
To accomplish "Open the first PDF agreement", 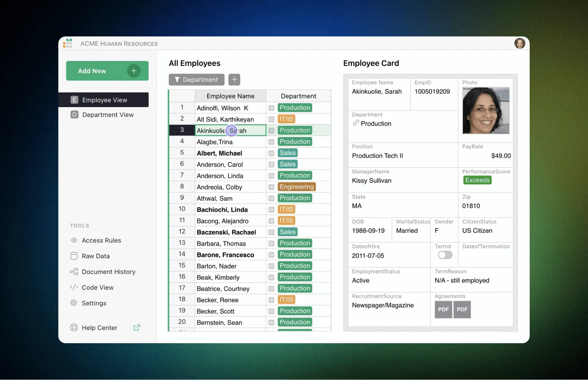I will click(x=443, y=309).
